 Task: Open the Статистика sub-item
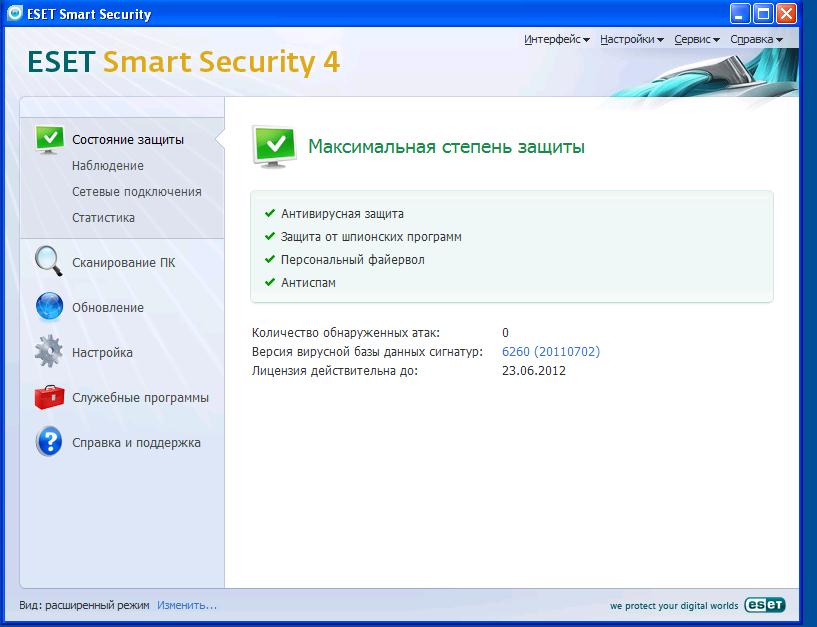pyautogui.click(x=103, y=218)
